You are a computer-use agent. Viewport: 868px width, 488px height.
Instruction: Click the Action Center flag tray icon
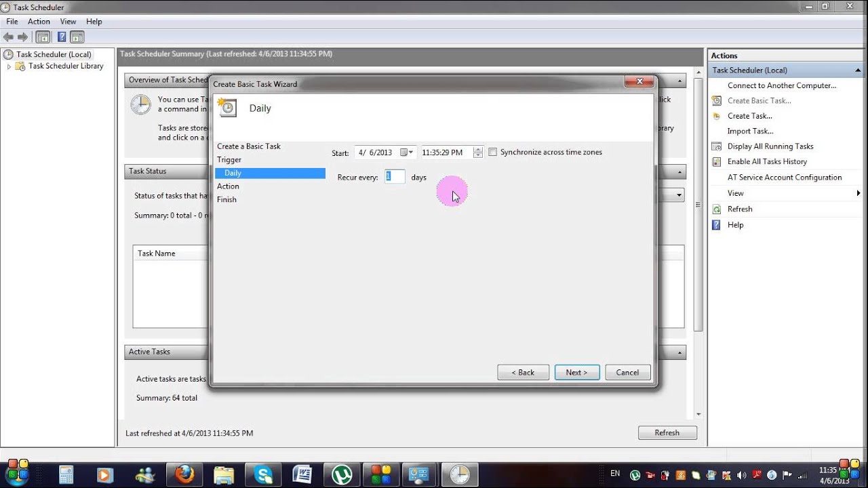point(786,475)
